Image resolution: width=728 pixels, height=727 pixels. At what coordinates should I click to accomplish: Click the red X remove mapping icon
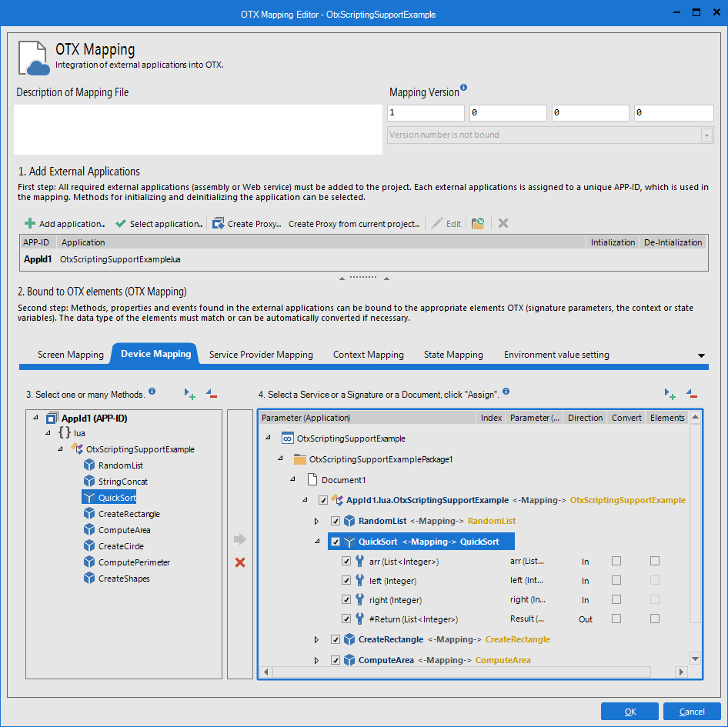240,563
